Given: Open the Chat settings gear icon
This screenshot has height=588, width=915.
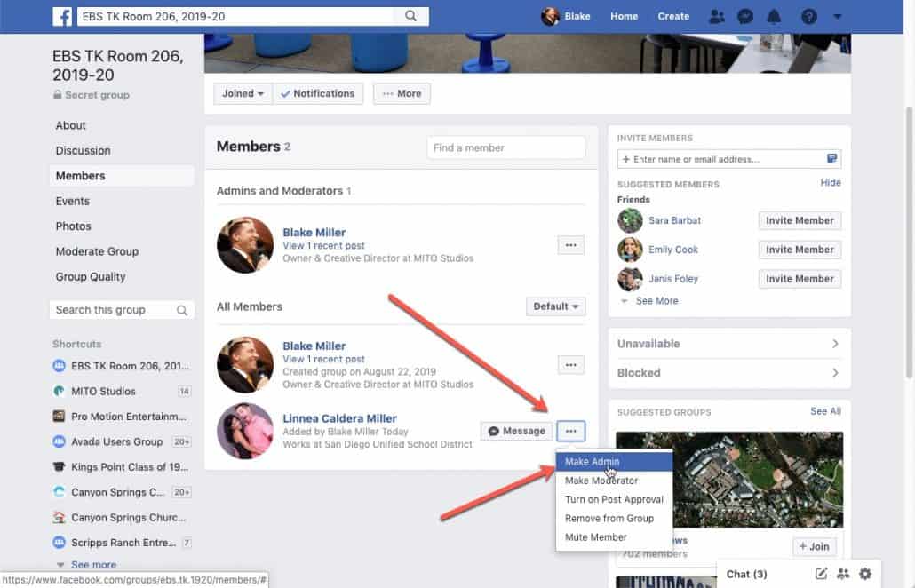Looking at the screenshot, I should (x=864, y=574).
